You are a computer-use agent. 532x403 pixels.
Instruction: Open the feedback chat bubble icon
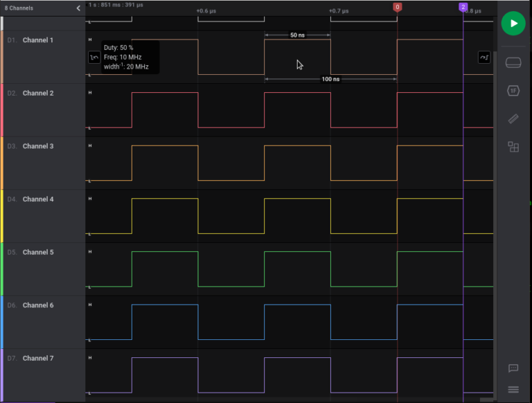click(x=513, y=368)
